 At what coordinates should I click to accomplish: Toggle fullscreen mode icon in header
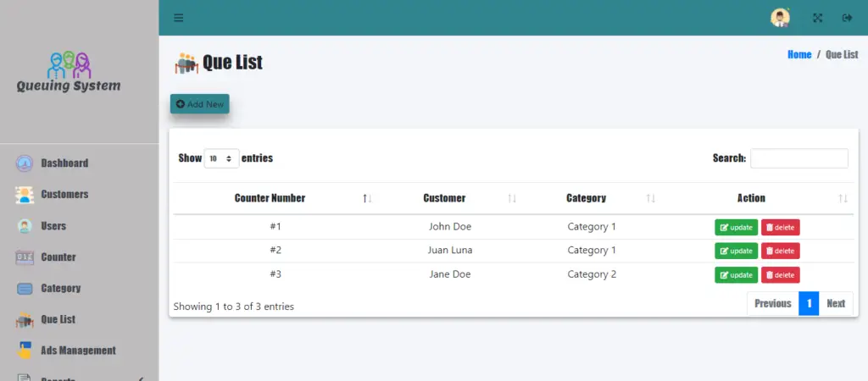pos(817,18)
